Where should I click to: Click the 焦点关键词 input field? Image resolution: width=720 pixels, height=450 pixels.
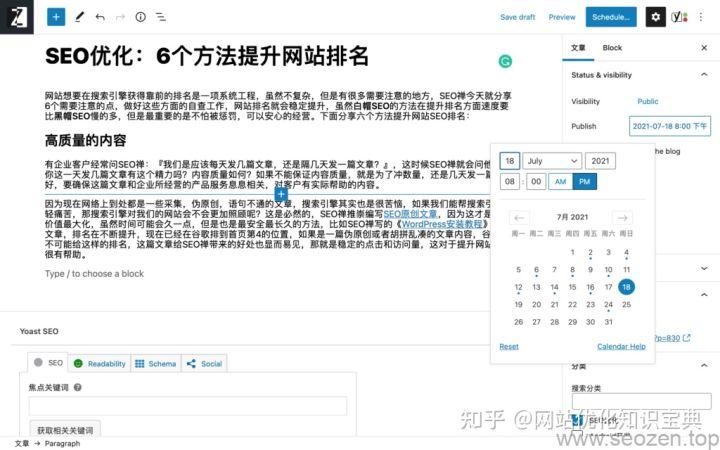(x=145, y=405)
